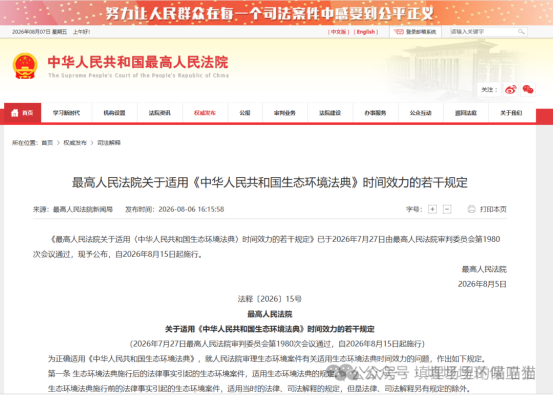The width and height of the screenshot is (553, 396).
Task: Click 首页 in breadcrumb
Action: (47, 142)
